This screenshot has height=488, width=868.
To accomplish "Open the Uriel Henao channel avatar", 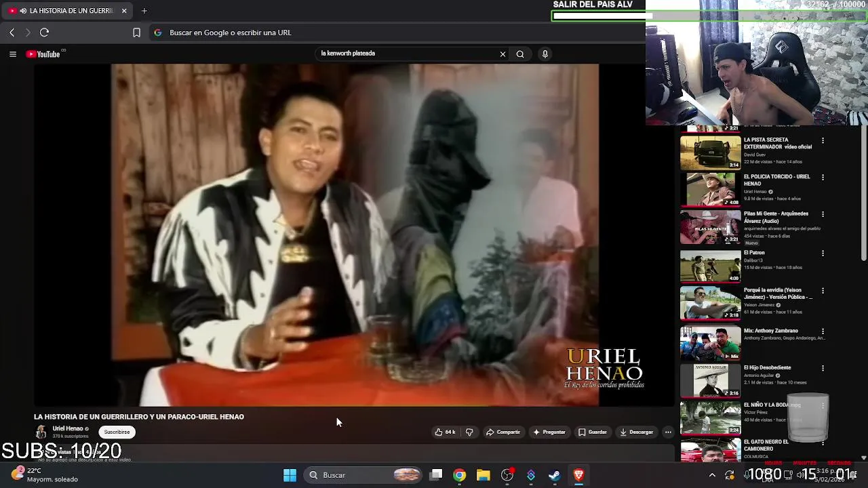I will (x=41, y=432).
